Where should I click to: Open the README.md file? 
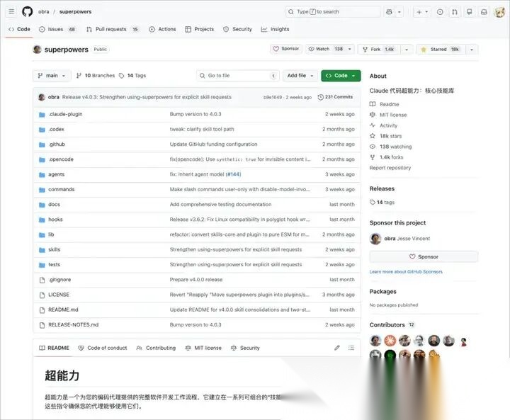(63, 310)
